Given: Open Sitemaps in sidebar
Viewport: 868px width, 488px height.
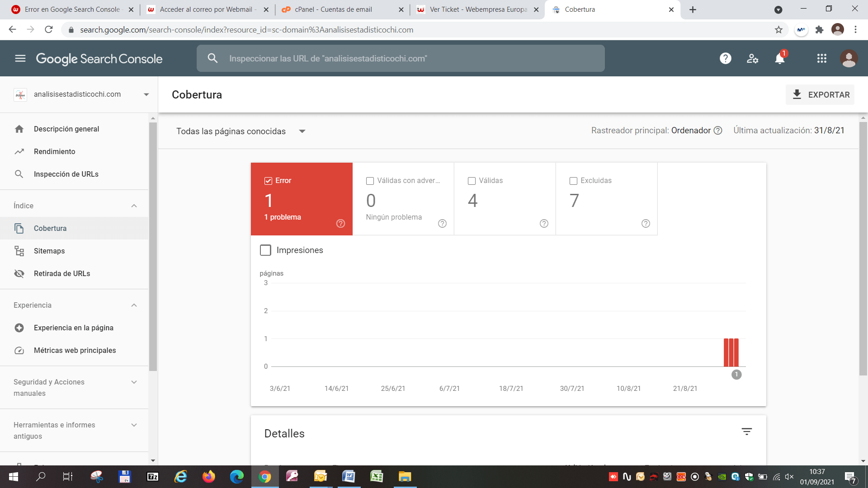Looking at the screenshot, I should (x=75, y=251).
